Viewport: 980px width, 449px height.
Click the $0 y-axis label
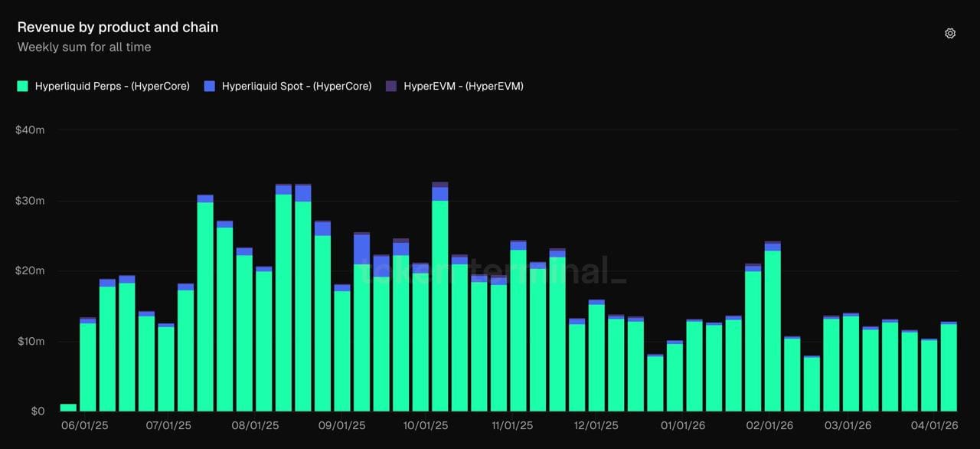point(38,411)
